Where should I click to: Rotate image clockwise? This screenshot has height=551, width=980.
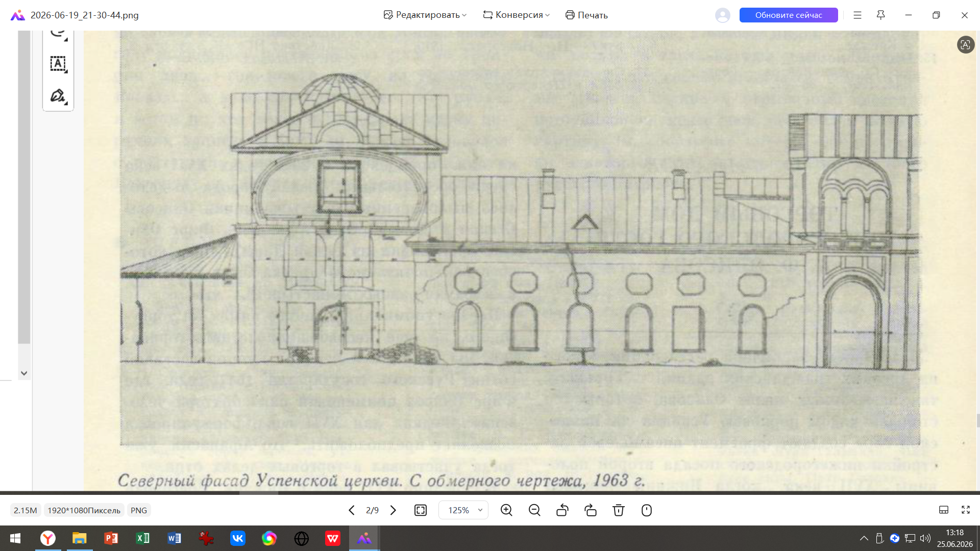(x=591, y=510)
